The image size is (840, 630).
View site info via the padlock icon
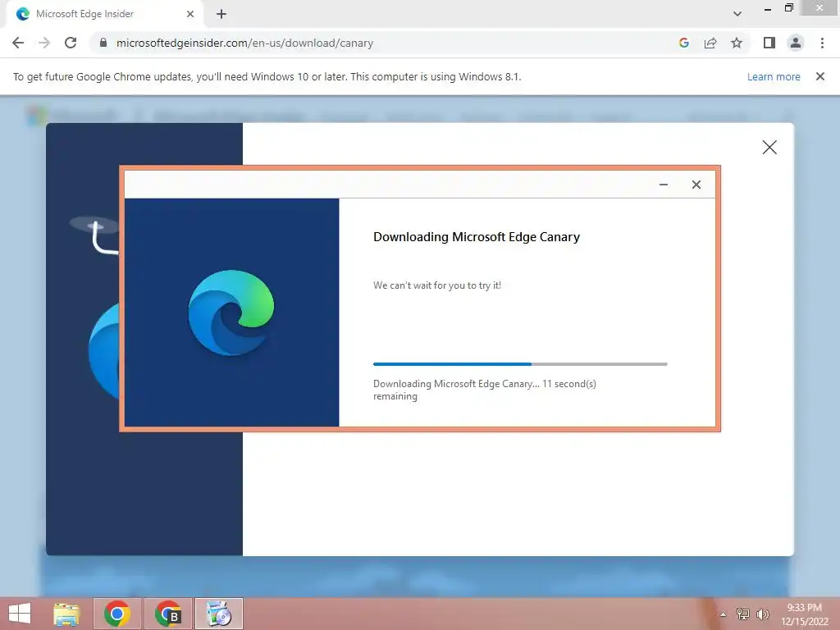[x=104, y=43]
